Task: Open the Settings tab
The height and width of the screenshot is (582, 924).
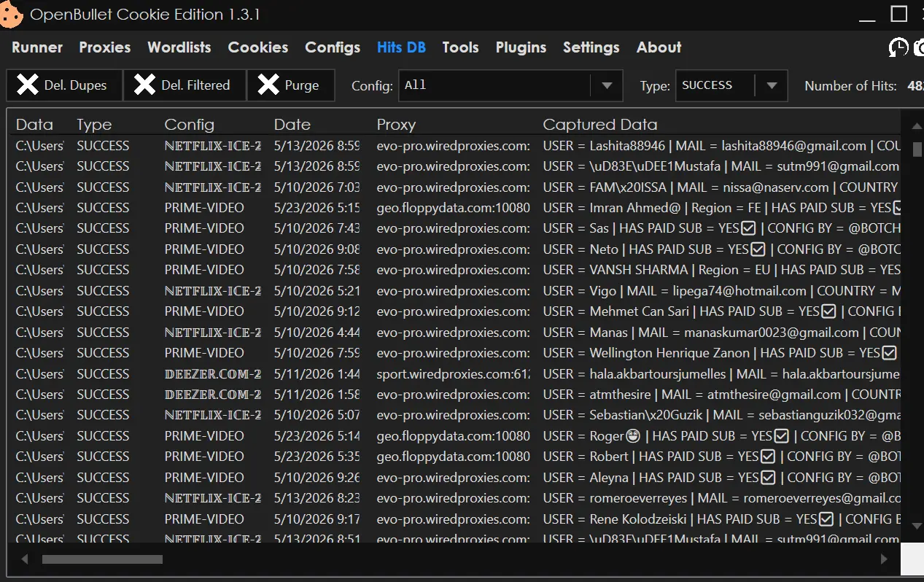Action: (x=591, y=47)
